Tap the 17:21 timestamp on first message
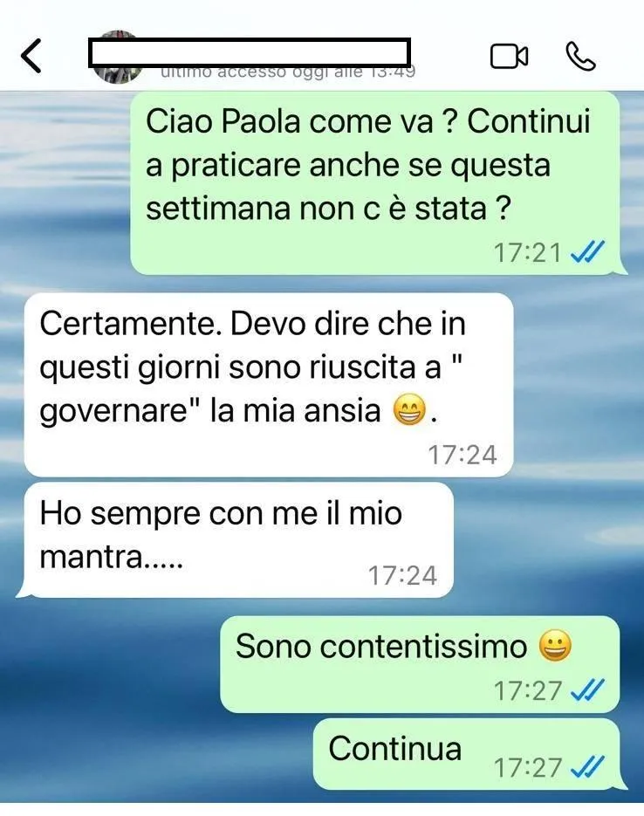This screenshot has width=644, height=816. pos(527,253)
